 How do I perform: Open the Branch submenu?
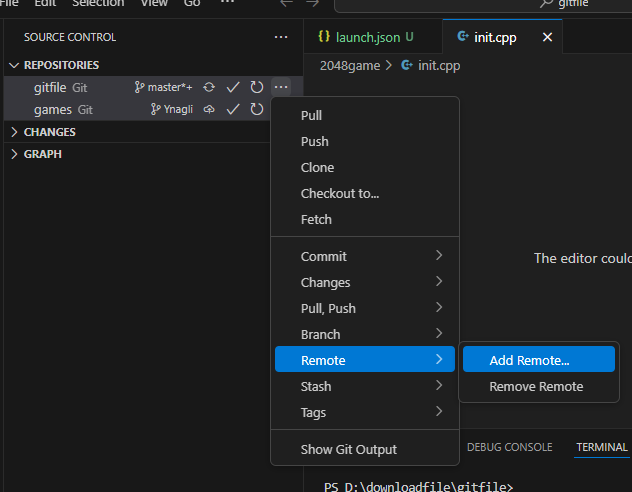(x=365, y=334)
